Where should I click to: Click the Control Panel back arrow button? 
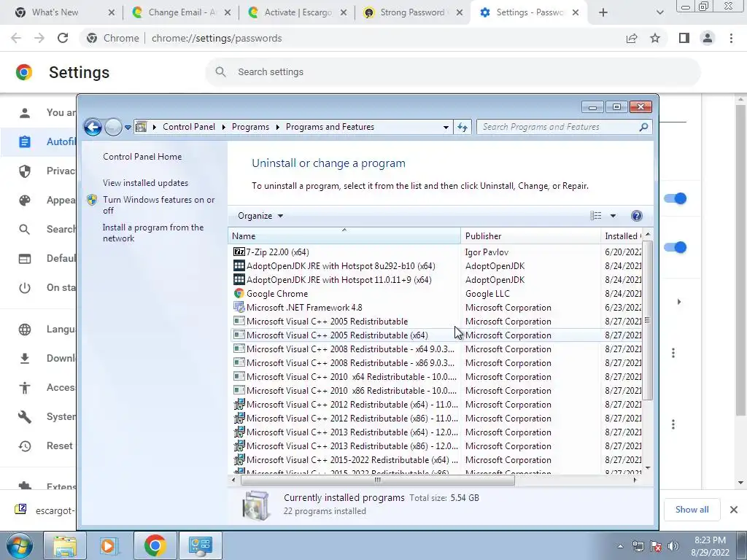[x=93, y=127]
